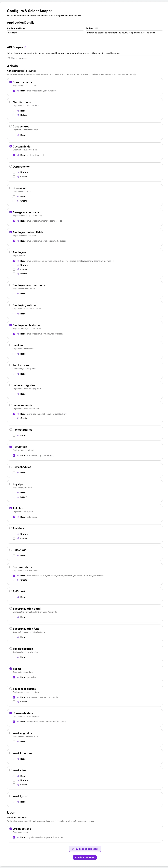Enable the Read checkbox under Invoices
168x868 pixels.
[14, 354]
